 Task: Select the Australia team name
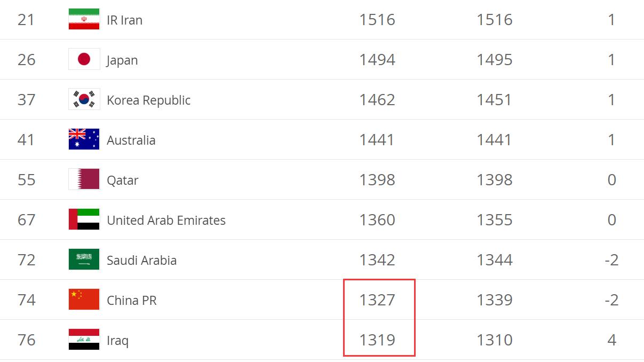click(131, 140)
